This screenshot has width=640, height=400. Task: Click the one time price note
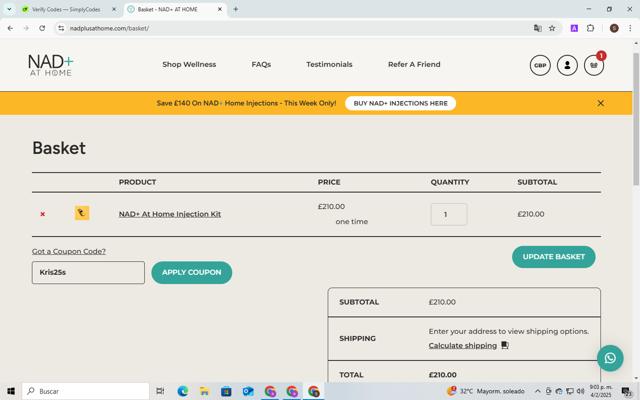[x=351, y=222]
